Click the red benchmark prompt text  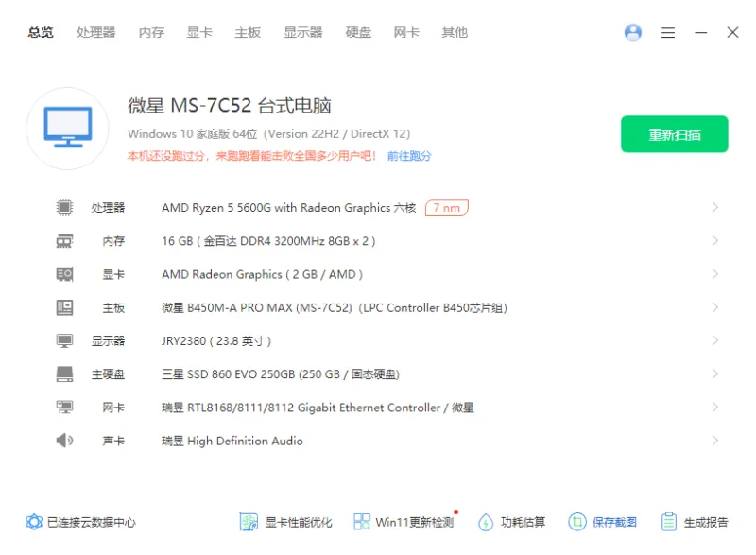point(251,156)
